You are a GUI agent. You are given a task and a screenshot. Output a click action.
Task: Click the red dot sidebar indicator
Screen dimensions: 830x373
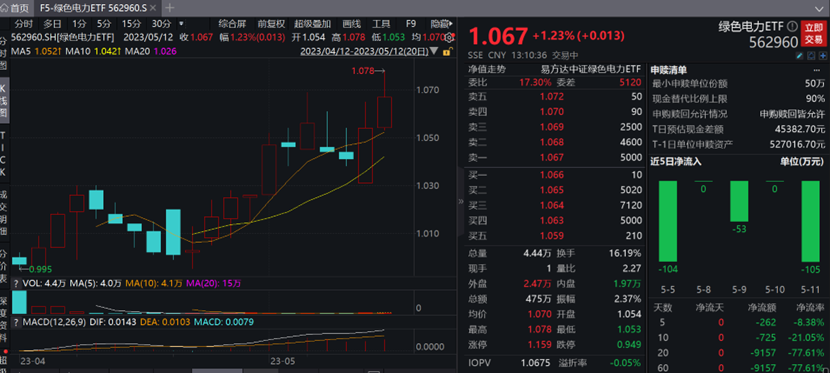[5, 351]
